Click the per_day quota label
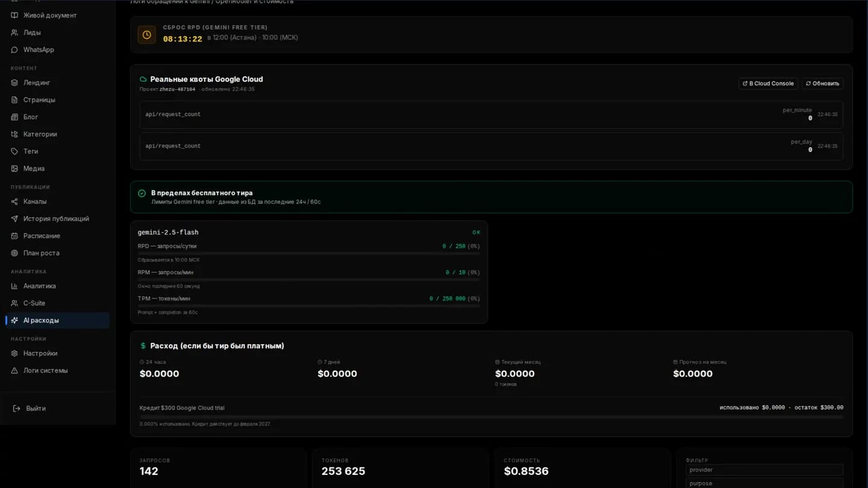 (x=802, y=142)
